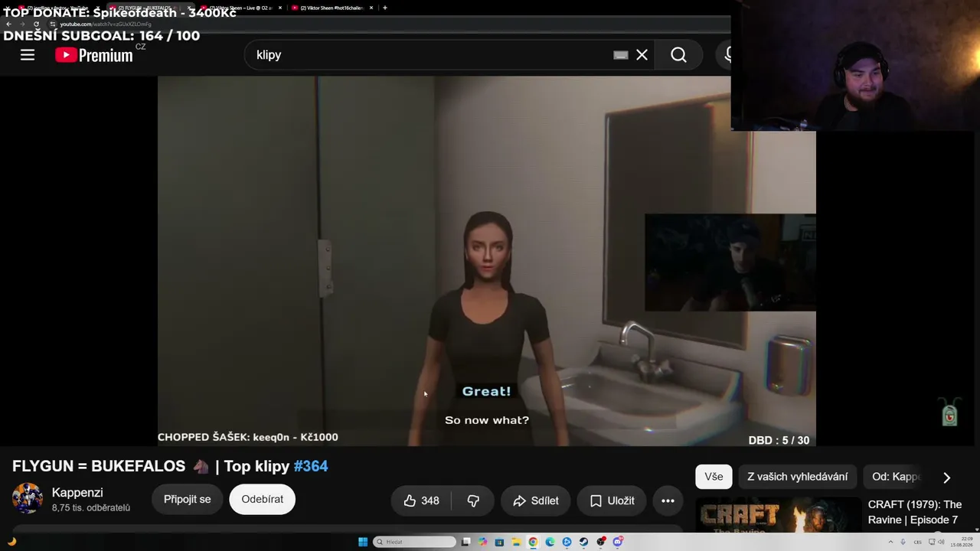The height and width of the screenshot is (551, 980).
Task: Show hidden system tray icons
Action: (890, 542)
